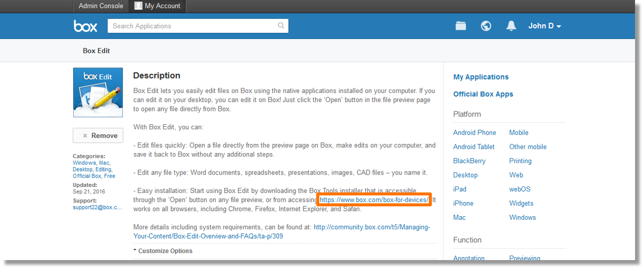This screenshot has height=269, width=644.
Task: Click the Windows category link
Action: point(84,163)
